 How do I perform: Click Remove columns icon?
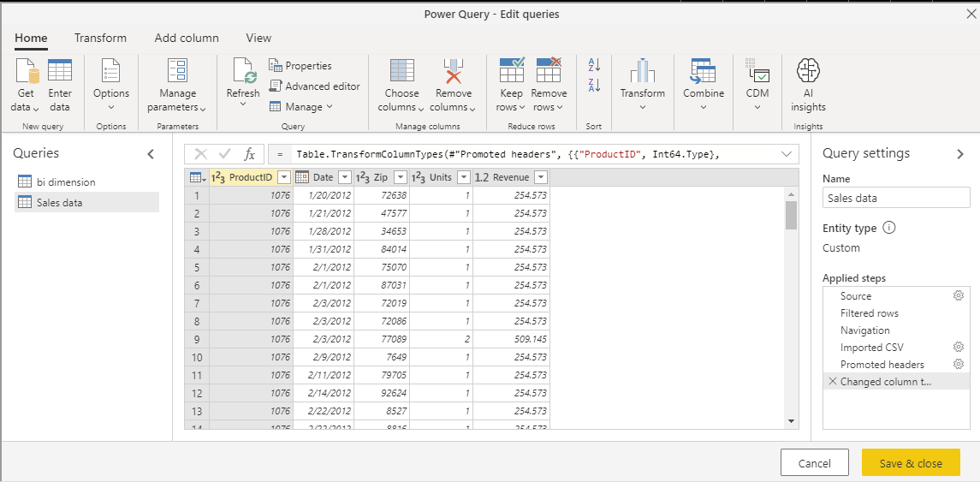point(453,70)
